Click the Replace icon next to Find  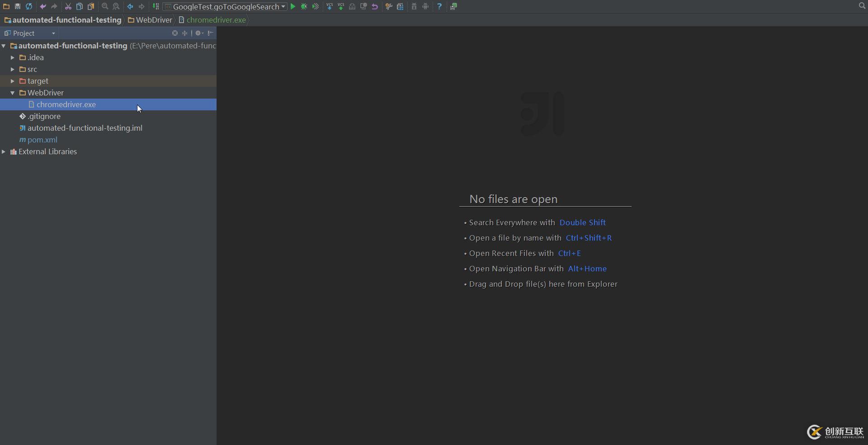tap(116, 6)
